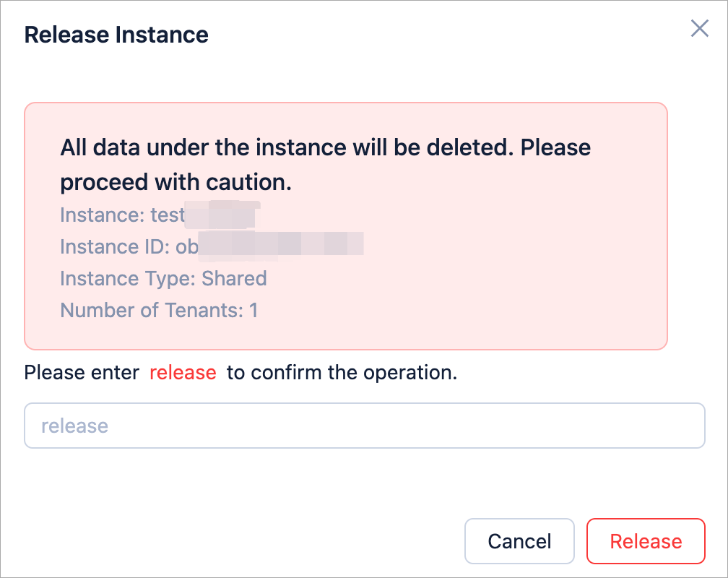
Task: Click the red 'release' keyword in prompt
Action: [183, 373]
